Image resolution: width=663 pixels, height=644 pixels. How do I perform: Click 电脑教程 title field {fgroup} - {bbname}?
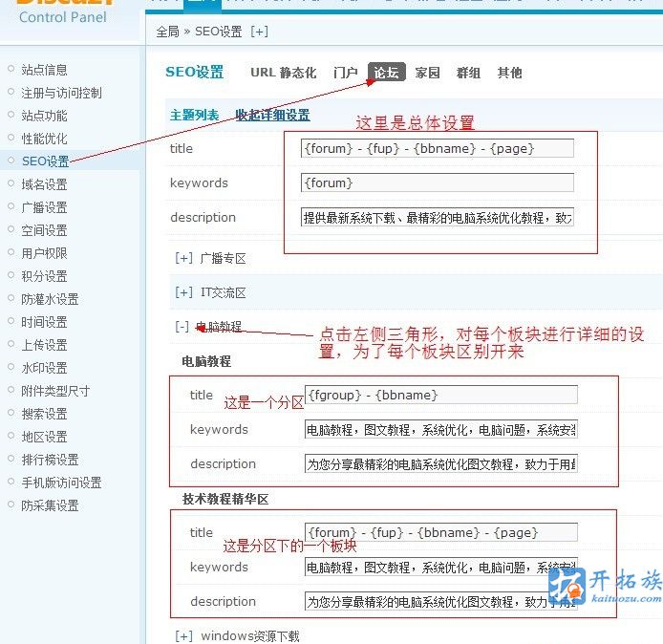441,395
